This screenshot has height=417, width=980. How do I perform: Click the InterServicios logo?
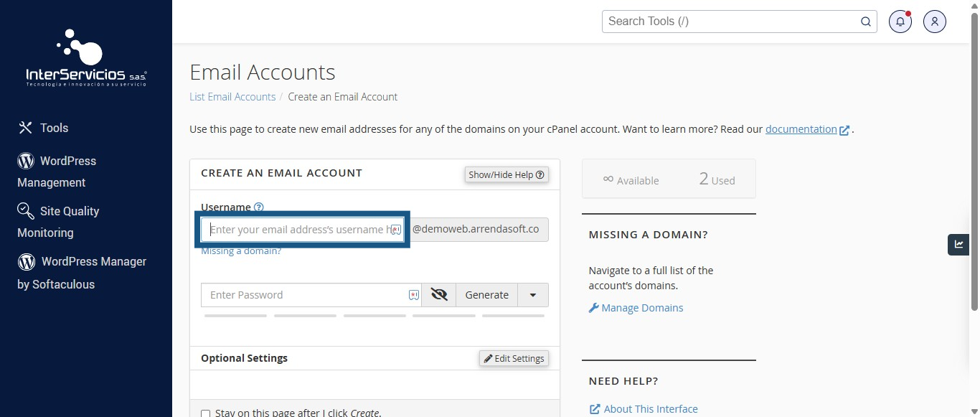point(86,59)
